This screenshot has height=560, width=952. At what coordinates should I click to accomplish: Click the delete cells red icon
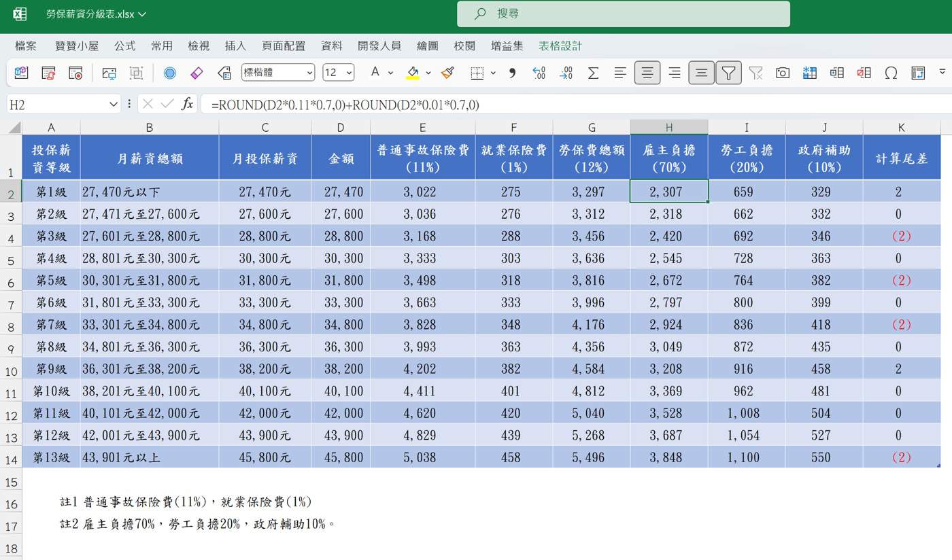(864, 73)
